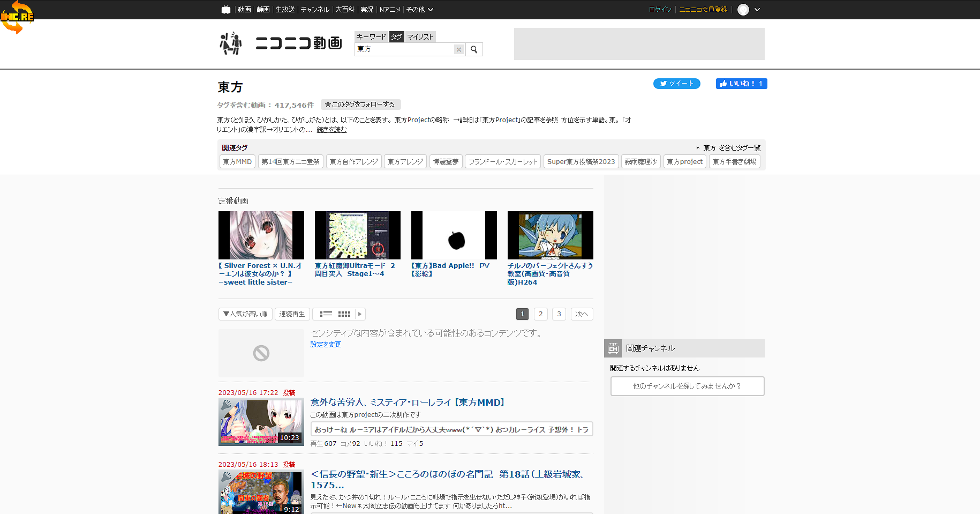980x514 pixels.
Task: Click the 東方MMD related tag
Action: point(237,161)
